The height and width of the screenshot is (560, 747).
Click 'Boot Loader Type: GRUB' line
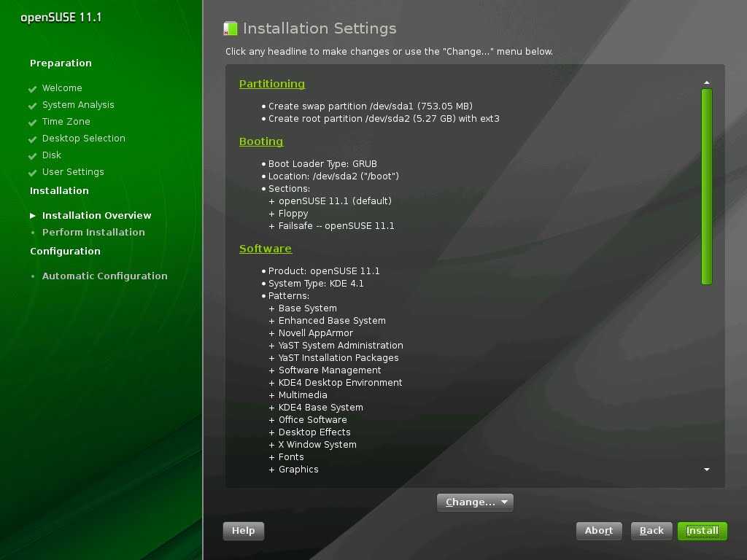pyautogui.click(x=322, y=164)
